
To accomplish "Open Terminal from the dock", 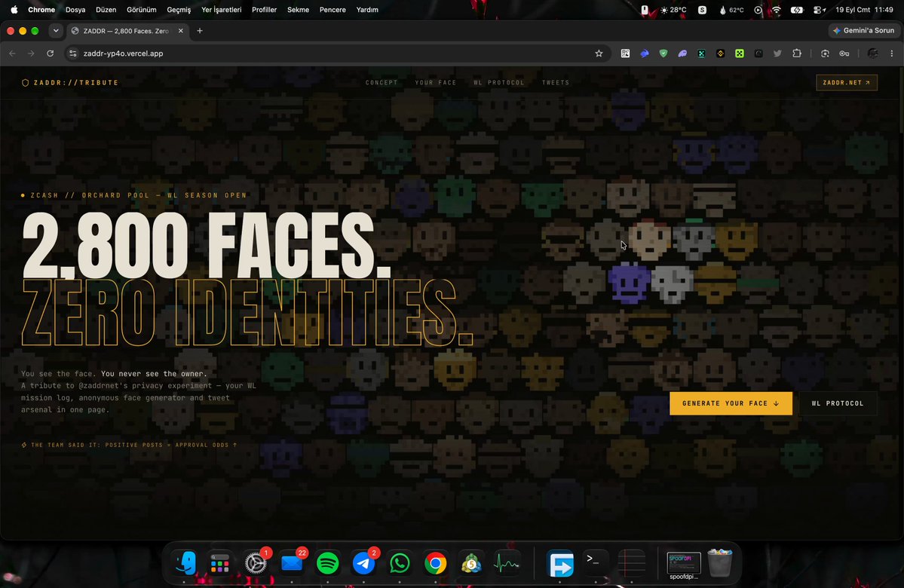I will pos(596,563).
